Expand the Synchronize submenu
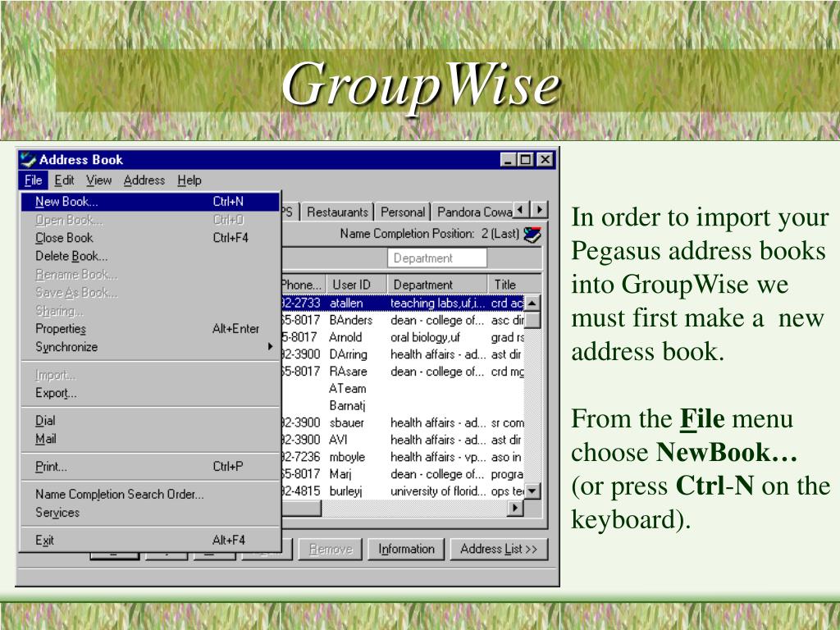This screenshot has height=630, width=840. (x=151, y=347)
